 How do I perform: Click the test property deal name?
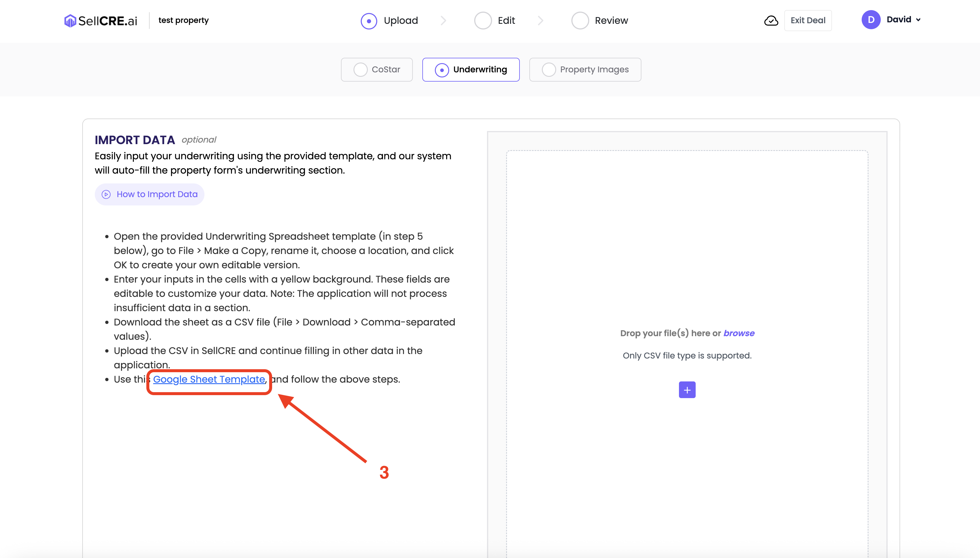(183, 20)
